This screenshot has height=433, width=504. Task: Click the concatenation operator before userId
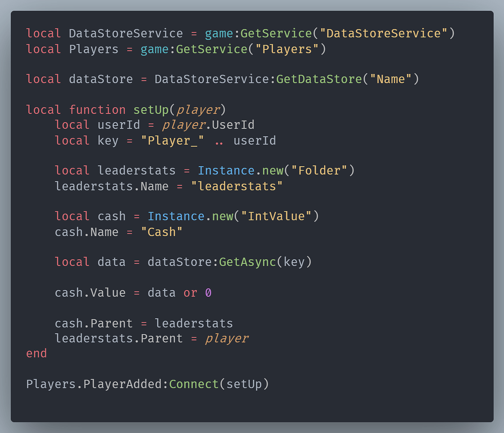[219, 140]
